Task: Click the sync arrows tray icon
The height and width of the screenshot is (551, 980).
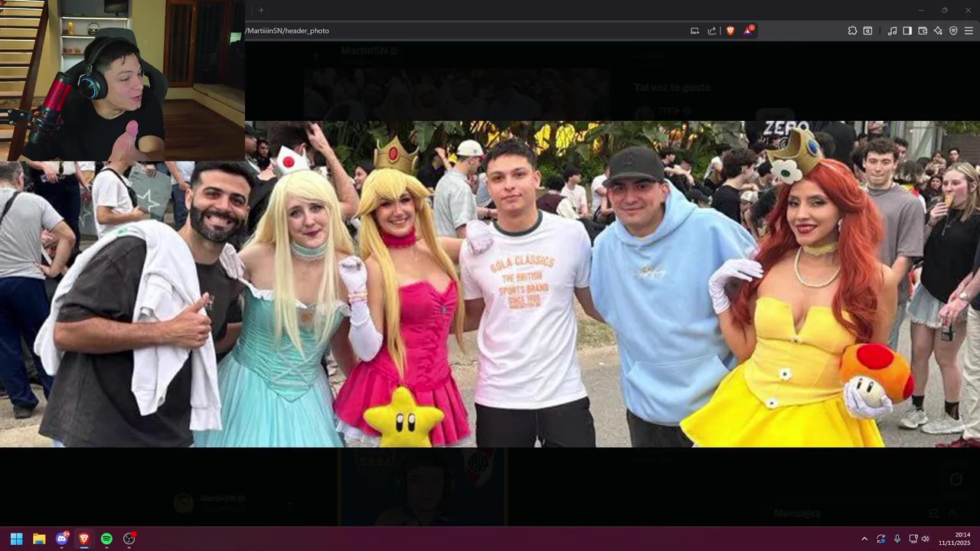Action: point(881,539)
